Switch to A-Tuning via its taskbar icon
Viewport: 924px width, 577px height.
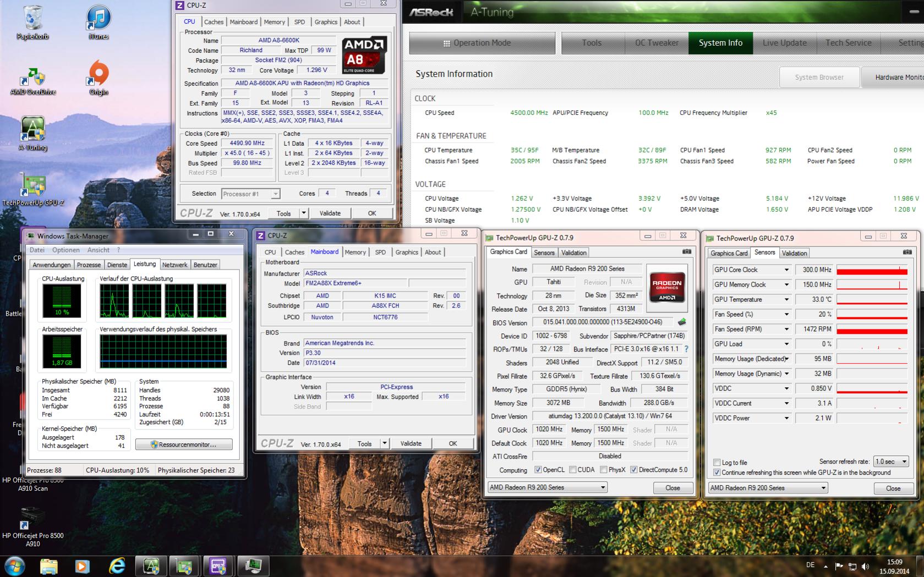151,566
